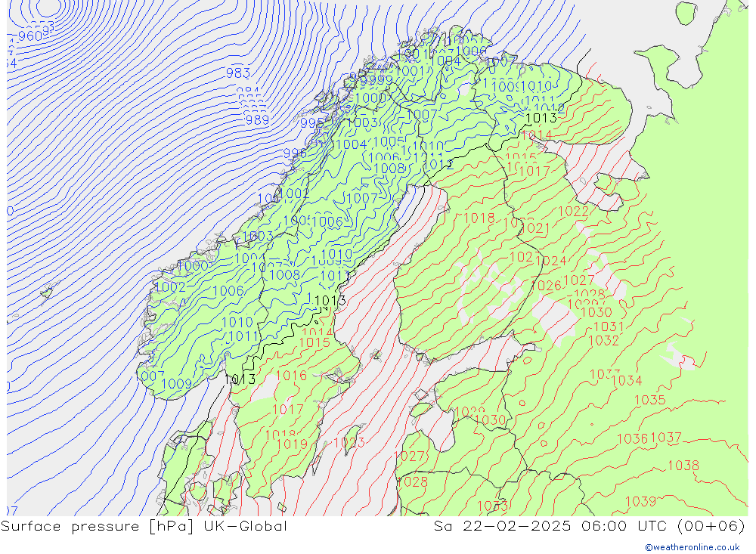This screenshot has width=756, height=554.
Task: Click the blue '983' isobar label
Action: [x=238, y=73]
